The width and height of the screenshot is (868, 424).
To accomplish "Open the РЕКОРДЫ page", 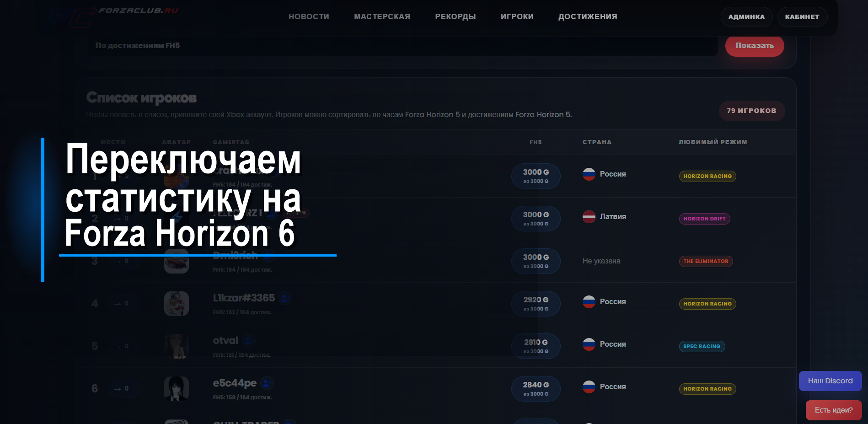I will pyautogui.click(x=455, y=16).
